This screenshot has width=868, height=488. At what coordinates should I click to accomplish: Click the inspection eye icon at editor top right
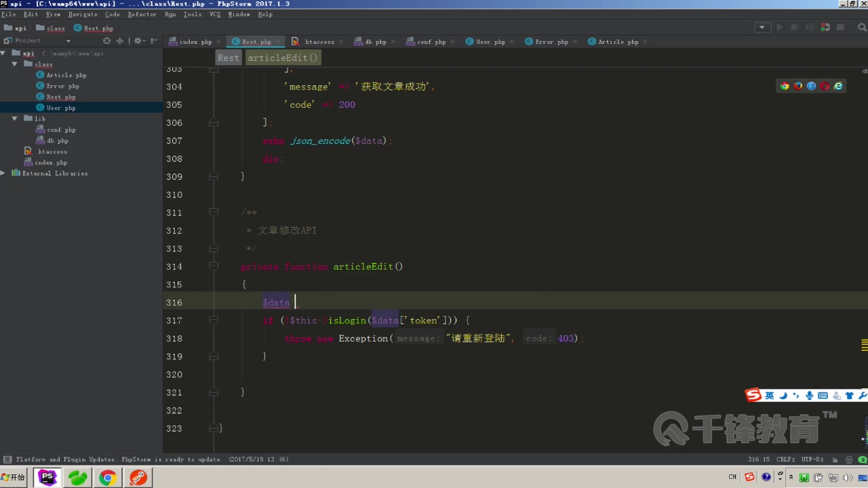tap(865, 70)
